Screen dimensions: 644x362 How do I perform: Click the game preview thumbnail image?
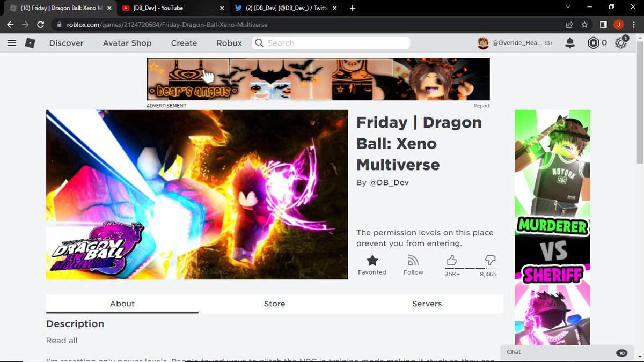pyautogui.click(x=197, y=195)
